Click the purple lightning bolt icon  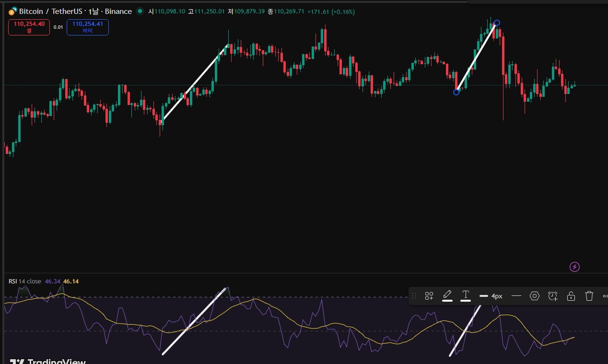tap(574, 267)
